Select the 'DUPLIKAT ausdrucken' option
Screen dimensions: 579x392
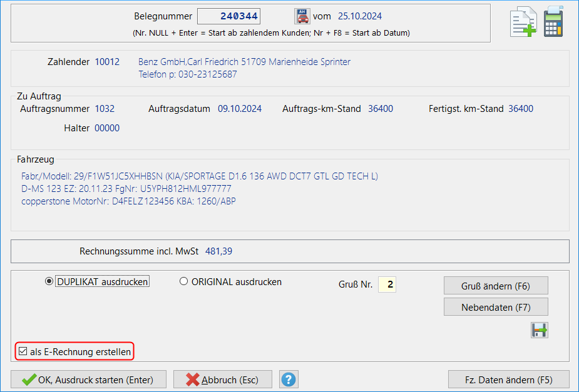[x=49, y=281]
